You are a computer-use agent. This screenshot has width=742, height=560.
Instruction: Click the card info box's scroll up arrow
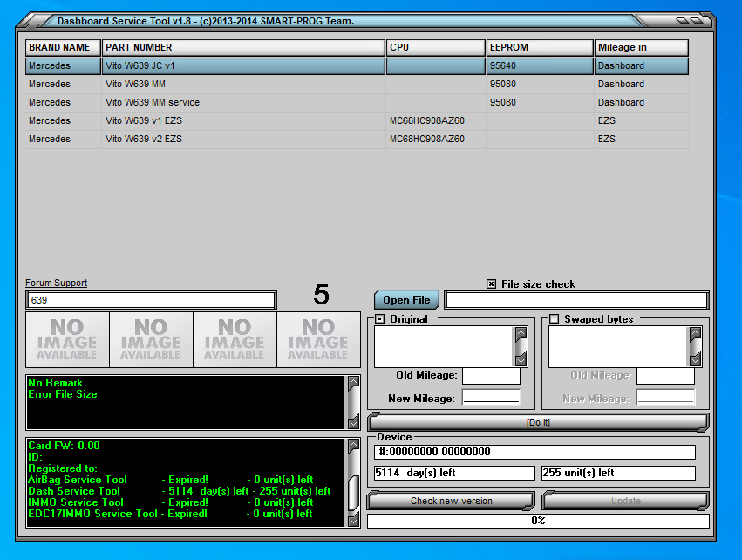(353, 446)
